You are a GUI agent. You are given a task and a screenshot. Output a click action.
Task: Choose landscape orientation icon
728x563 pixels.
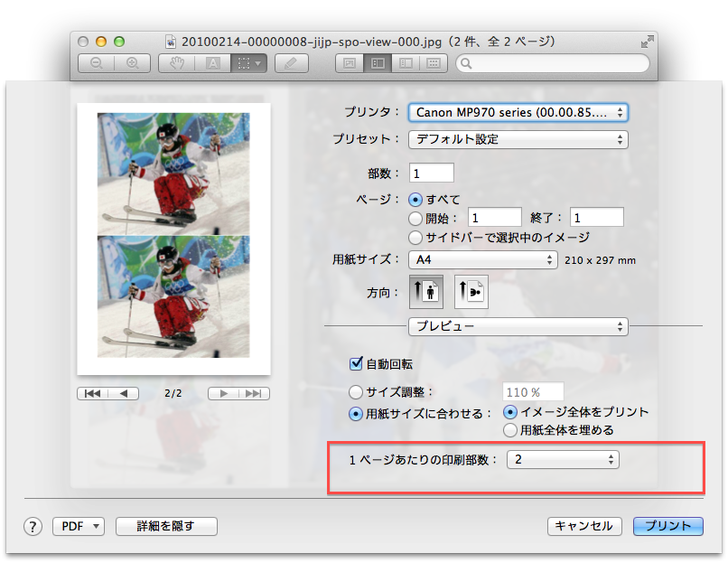point(471,293)
